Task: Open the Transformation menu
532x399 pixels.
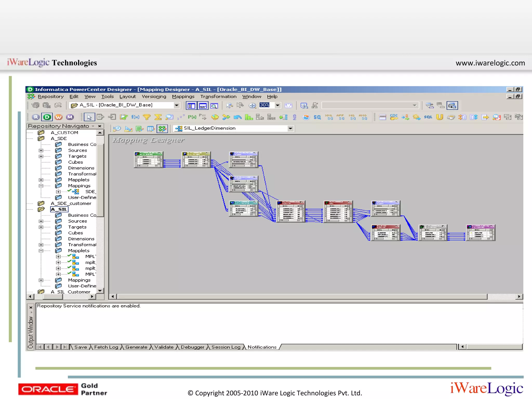Action: 218,96
